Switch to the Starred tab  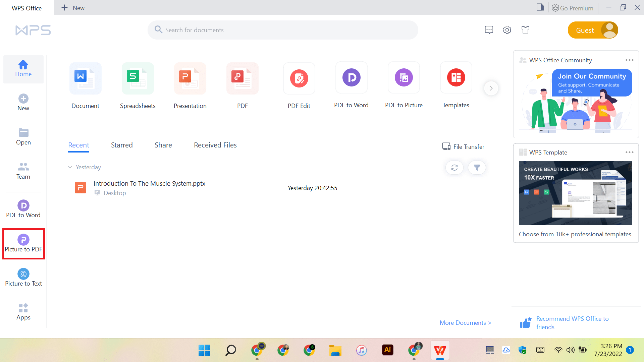(121, 145)
